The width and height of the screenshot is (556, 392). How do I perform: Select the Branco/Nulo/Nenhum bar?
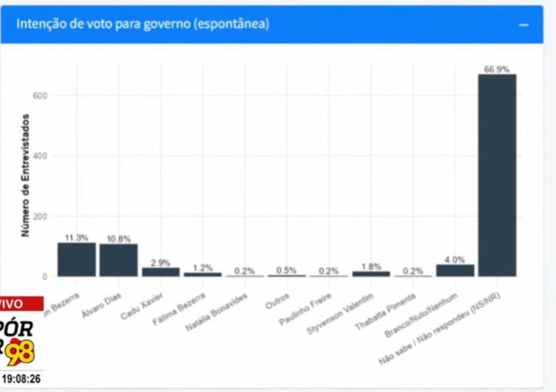(x=455, y=270)
